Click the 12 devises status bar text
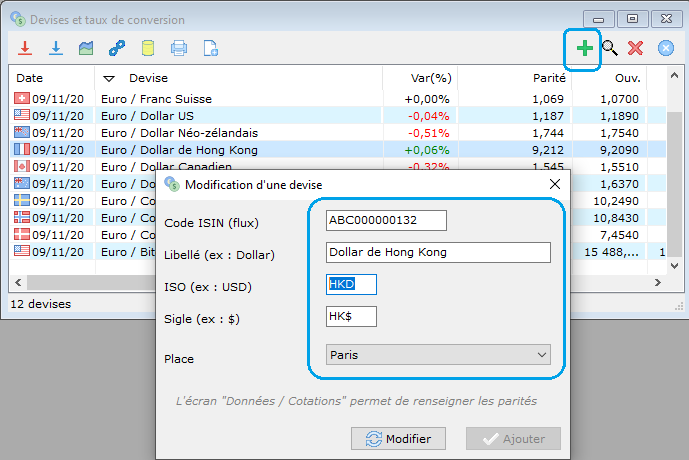689x460 pixels. pos(40,304)
